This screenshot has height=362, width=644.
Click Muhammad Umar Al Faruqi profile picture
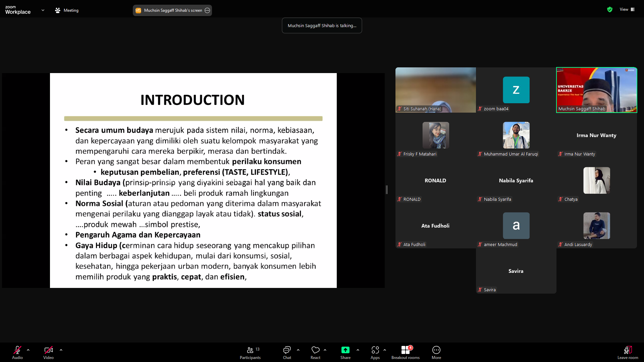tap(516, 135)
